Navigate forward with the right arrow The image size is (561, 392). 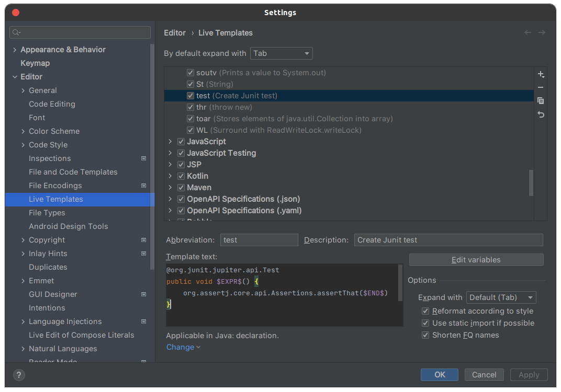[x=542, y=32]
